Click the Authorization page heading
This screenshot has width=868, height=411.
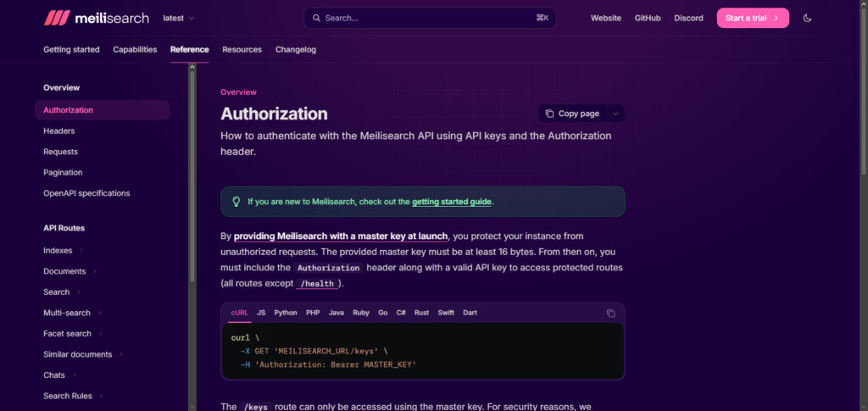tap(274, 114)
